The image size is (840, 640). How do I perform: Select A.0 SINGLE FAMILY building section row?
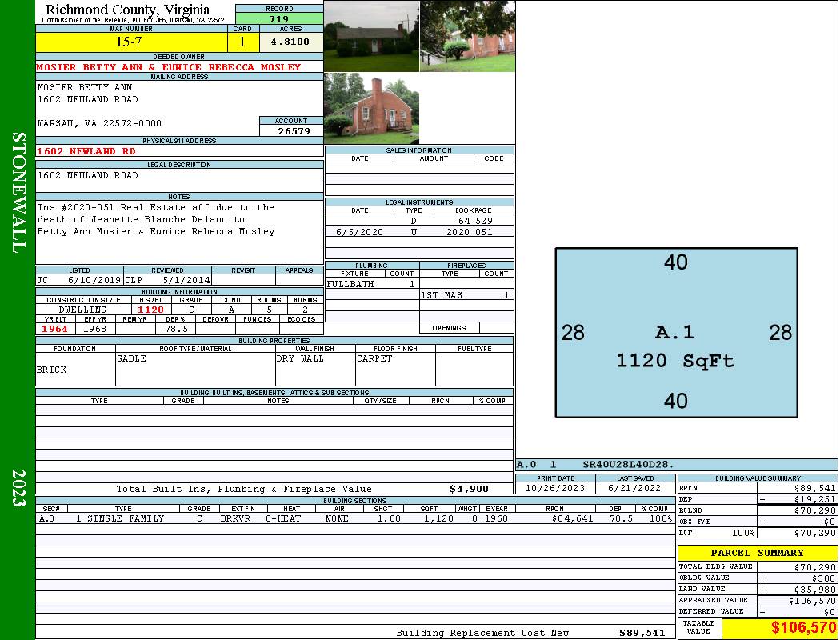pos(356,518)
